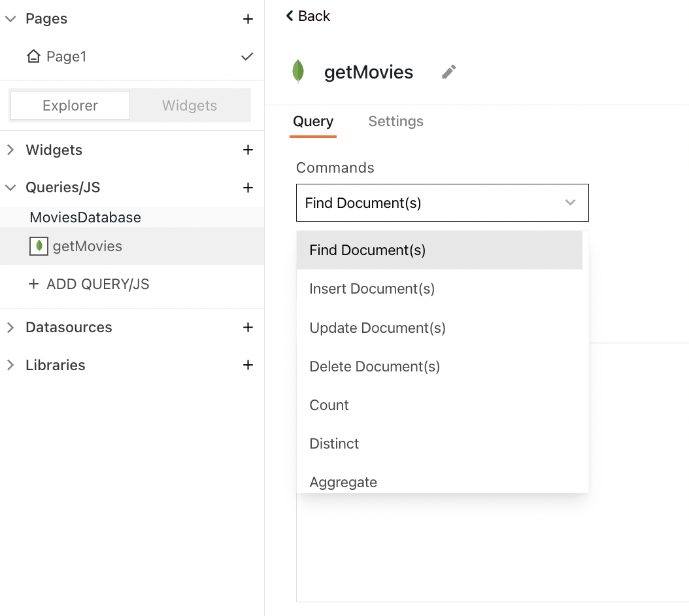Switch to the Explorer tab
The image size is (689, 616).
71,105
